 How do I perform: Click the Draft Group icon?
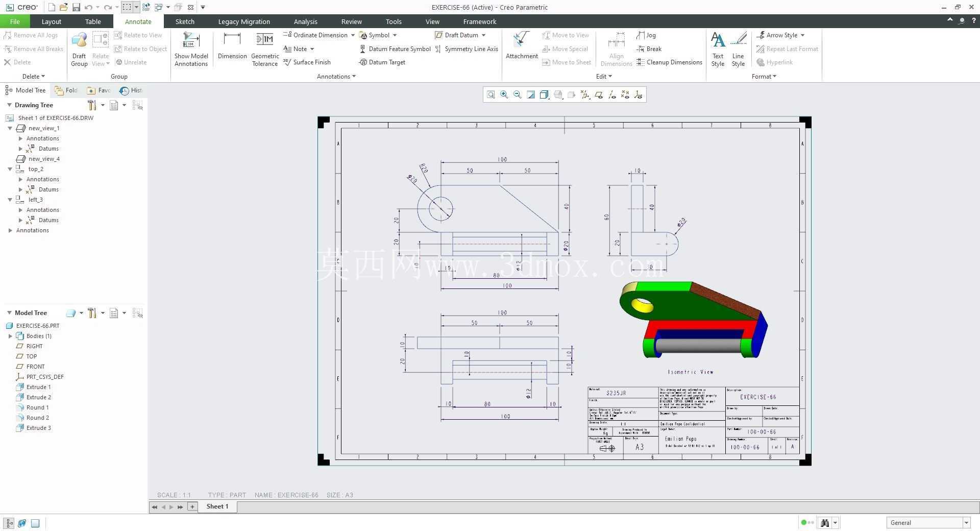(79, 49)
